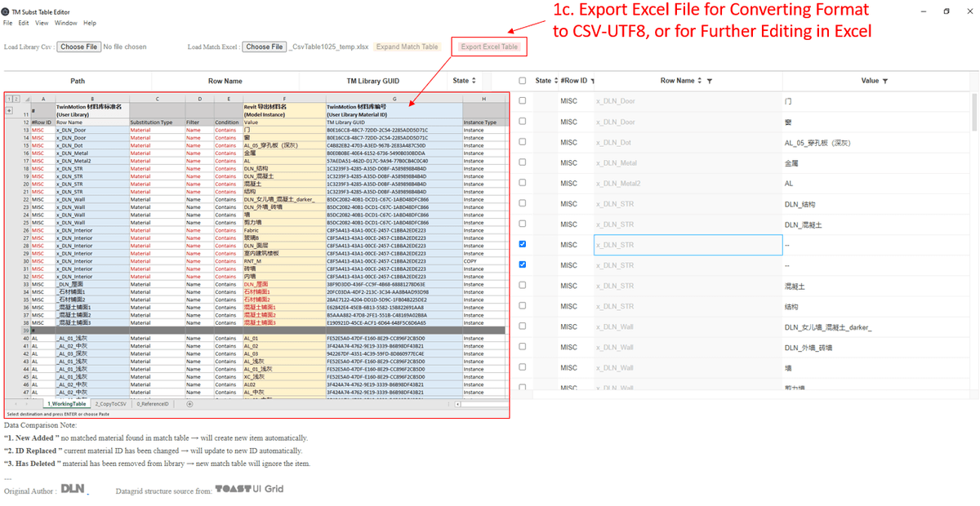Open the Help menu
Image resolution: width=980 pixels, height=506 pixels.
(89, 23)
